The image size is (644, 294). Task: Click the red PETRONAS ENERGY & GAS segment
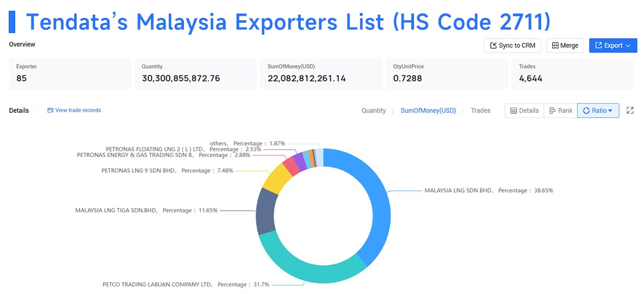tap(292, 166)
